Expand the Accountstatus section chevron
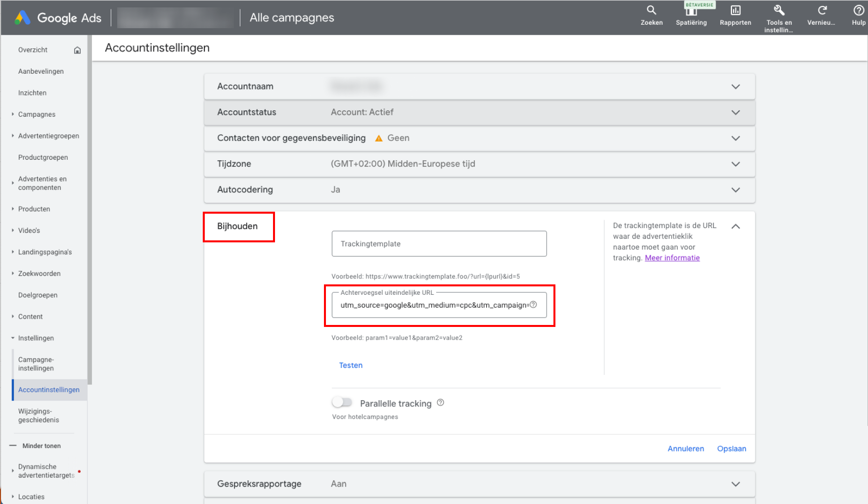The height and width of the screenshot is (504, 868). [x=735, y=112]
